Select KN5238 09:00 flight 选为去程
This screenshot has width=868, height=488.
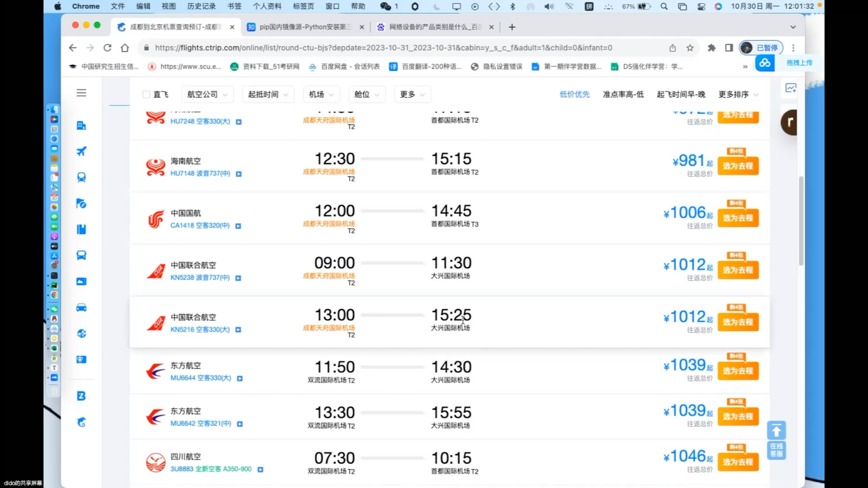pyautogui.click(x=738, y=270)
